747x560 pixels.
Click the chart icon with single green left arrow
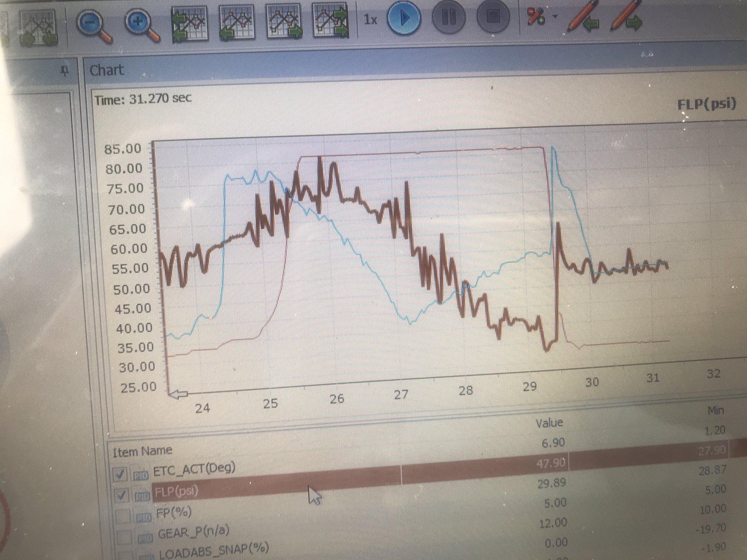pyautogui.click(x=236, y=23)
